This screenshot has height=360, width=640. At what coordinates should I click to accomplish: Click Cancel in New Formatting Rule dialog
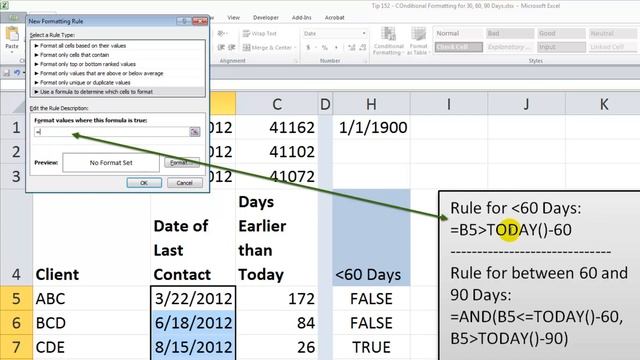point(184,183)
